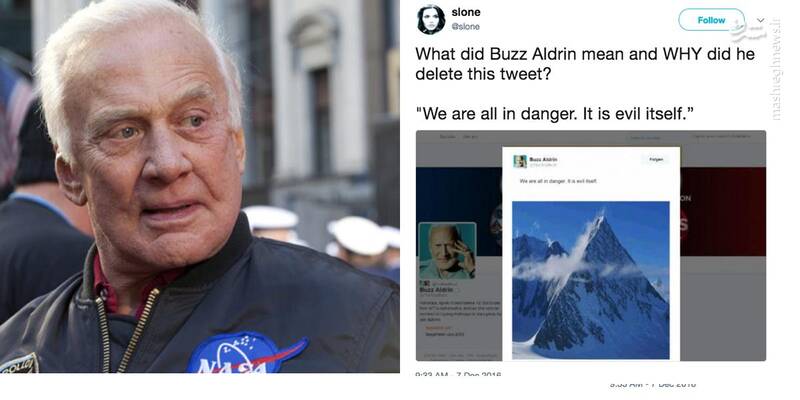
Task: Click the Folgen button in embedded tweet
Action: 656,160
